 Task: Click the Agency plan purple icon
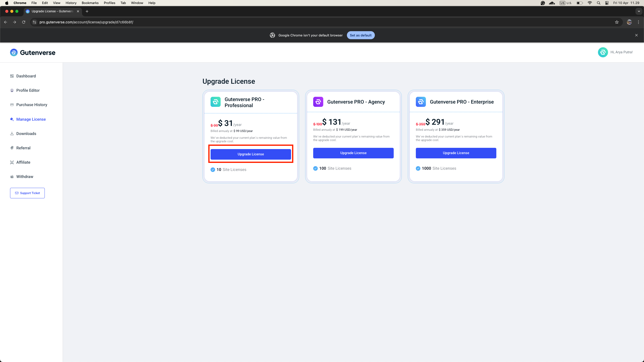pyautogui.click(x=318, y=102)
